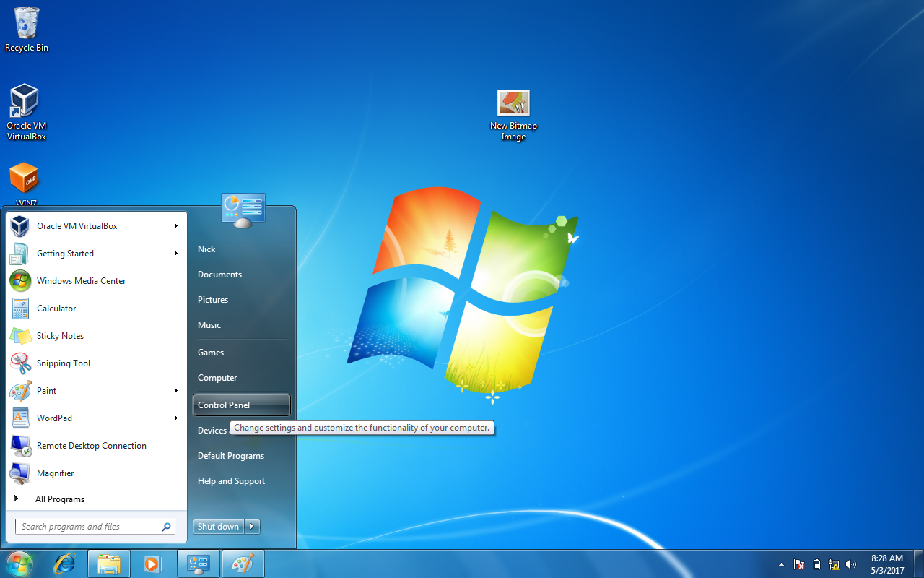Viewport: 924px width, 578px height.
Task: Click Sticky Notes label
Action: pyautogui.click(x=61, y=336)
